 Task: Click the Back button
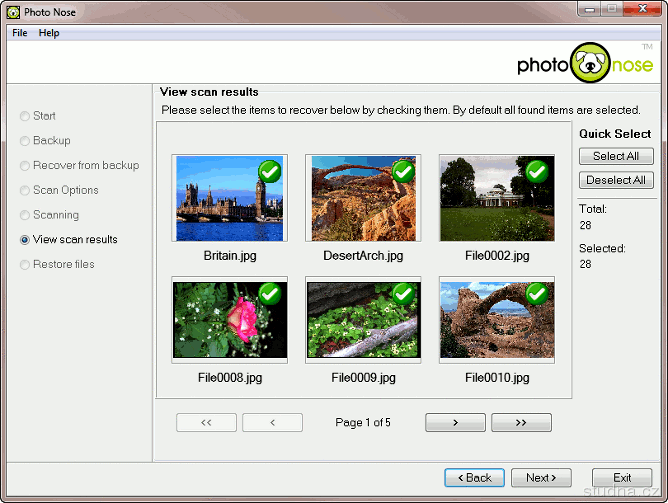(475, 478)
